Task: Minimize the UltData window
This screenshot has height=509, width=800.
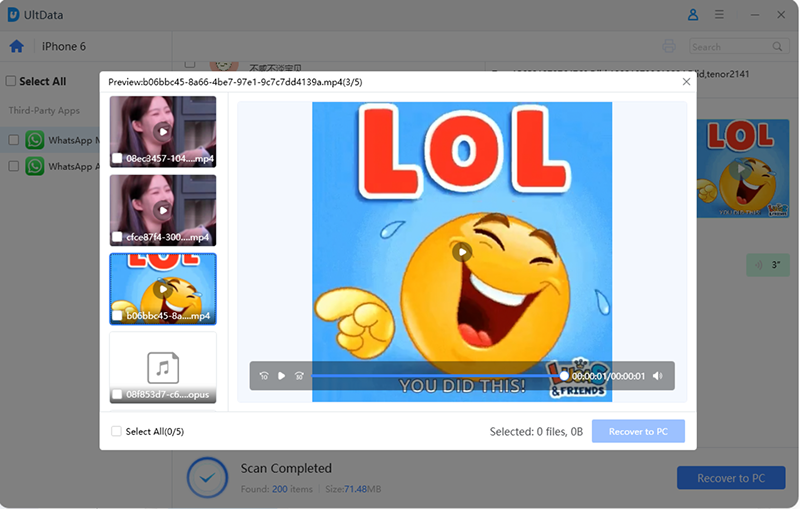Action: pos(755,15)
